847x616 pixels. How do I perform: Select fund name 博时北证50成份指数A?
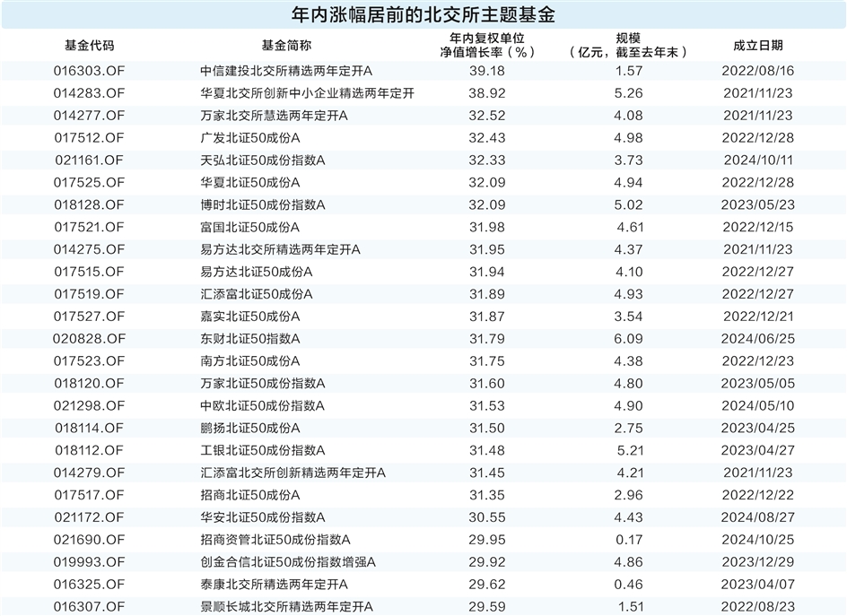pyautogui.click(x=263, y=204)
